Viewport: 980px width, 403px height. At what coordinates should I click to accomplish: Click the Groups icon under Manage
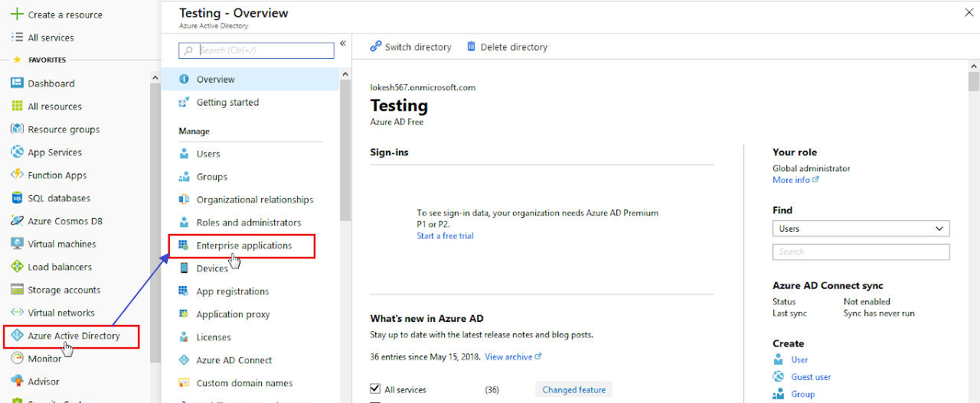(184, 177)
